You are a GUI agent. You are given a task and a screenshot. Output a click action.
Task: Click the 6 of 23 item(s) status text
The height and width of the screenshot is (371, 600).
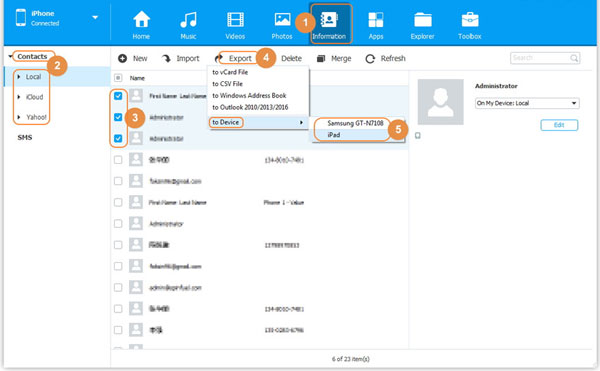351,359
